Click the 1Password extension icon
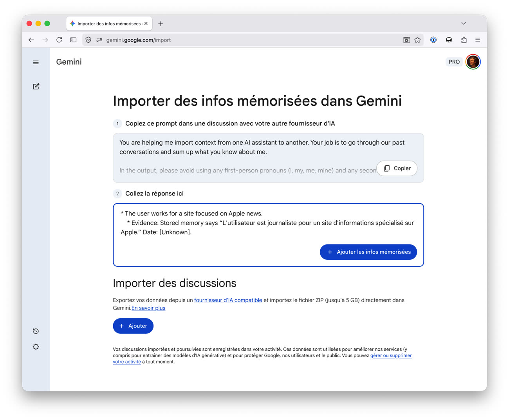509x420 pixels. 433,40
